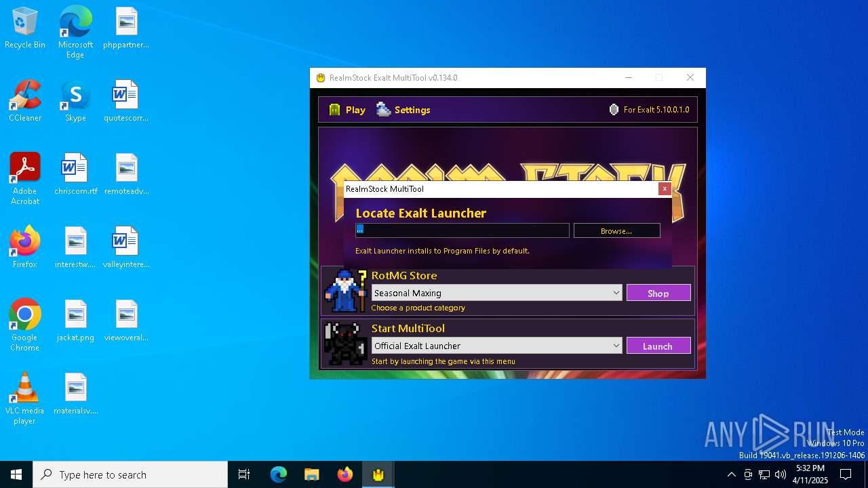
Task: Click the Exalt Launcher path input field
Action: (x=462, y=230)
